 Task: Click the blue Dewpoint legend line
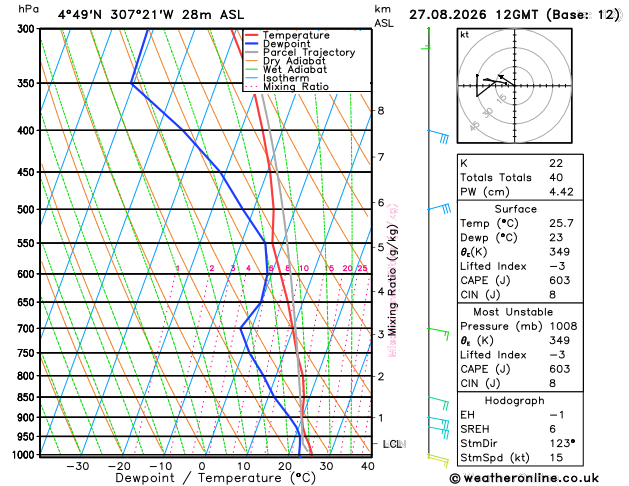252,44
